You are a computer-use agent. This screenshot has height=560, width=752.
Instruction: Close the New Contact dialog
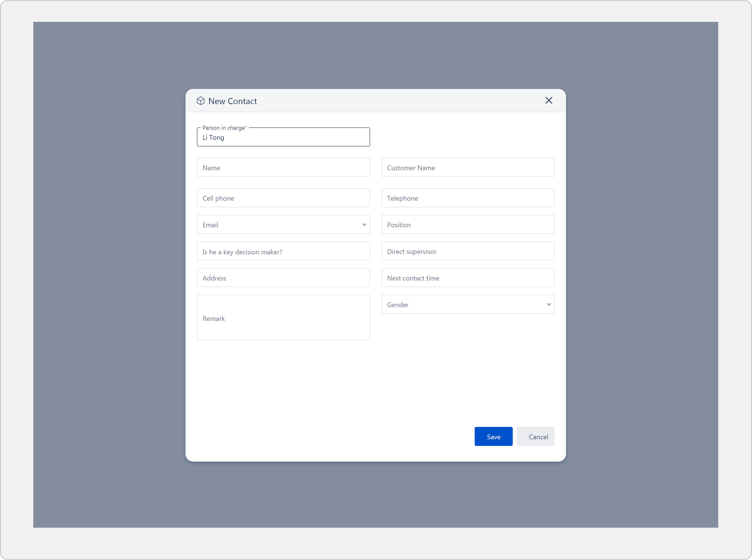point(548,100)
